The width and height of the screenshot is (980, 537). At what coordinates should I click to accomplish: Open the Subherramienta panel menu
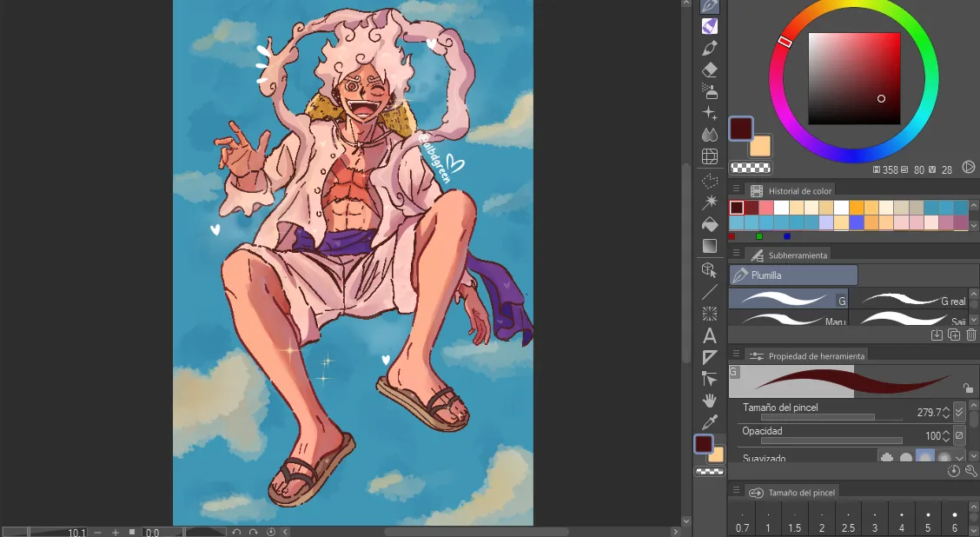[736, 253]
